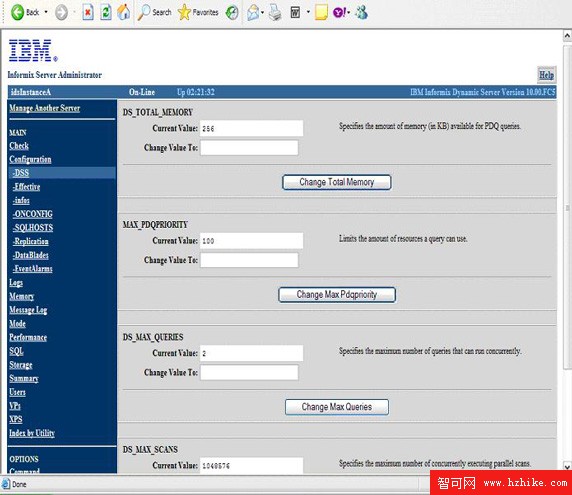Click the yellow note Discuss icon
The width and height of the screenshot is (572, 495).
point(321,12)
